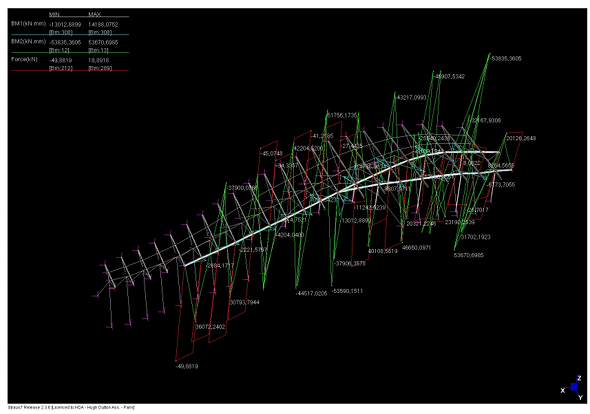Viewport: 590px width, 414px height.
Task: Click the -44617.0205 value label
Action: point(312,294)
